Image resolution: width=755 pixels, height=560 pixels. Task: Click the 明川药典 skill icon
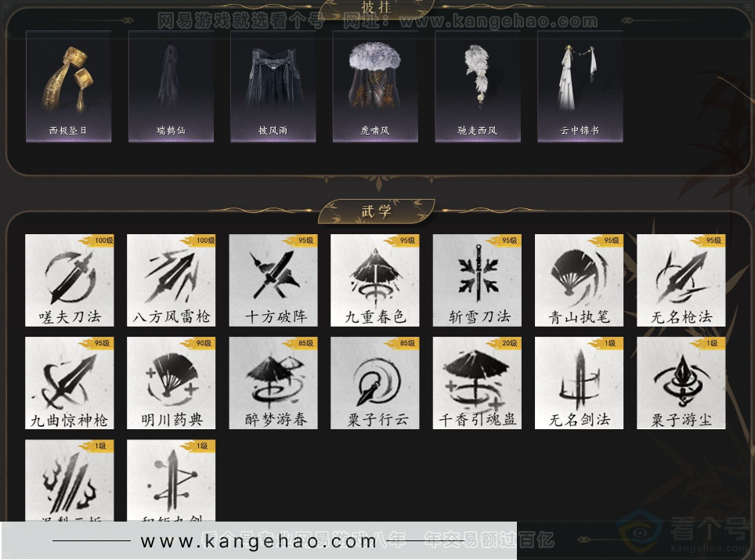171,383
